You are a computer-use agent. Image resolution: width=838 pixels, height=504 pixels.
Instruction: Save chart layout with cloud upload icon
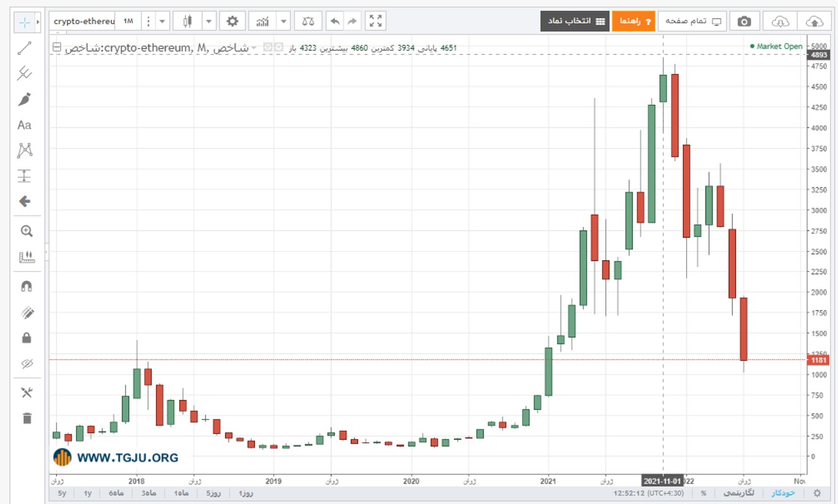[815, 21]
